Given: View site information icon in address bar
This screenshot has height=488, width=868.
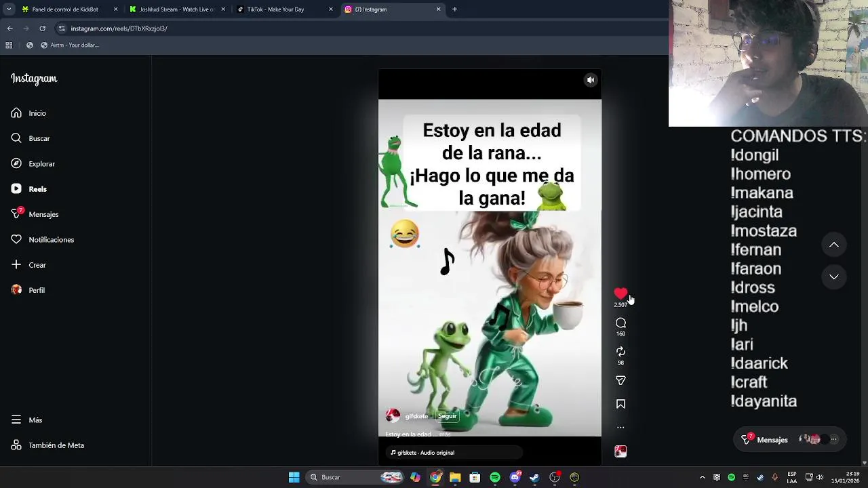Looking at the screenshot, I should pyautogui.click(x=62, y=28).
